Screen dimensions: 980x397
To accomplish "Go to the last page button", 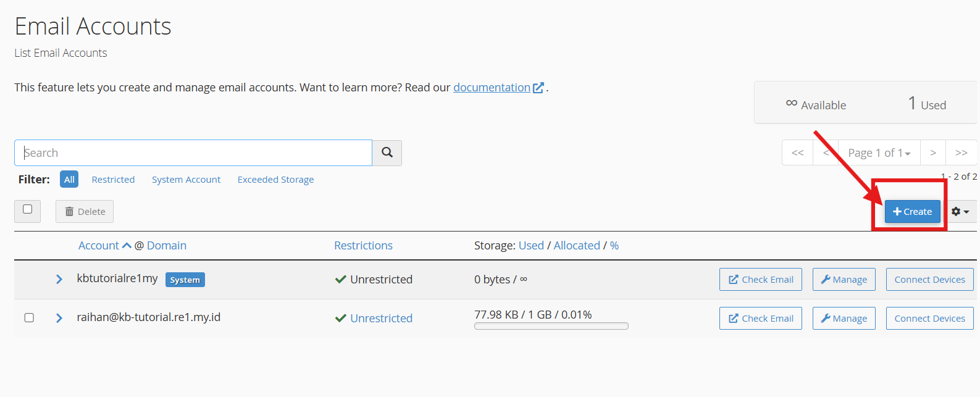I will 961,153.
